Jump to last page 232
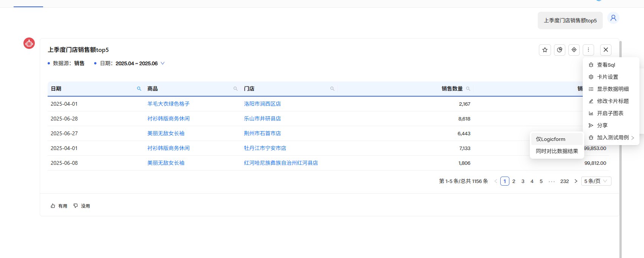 coord(565,181)
